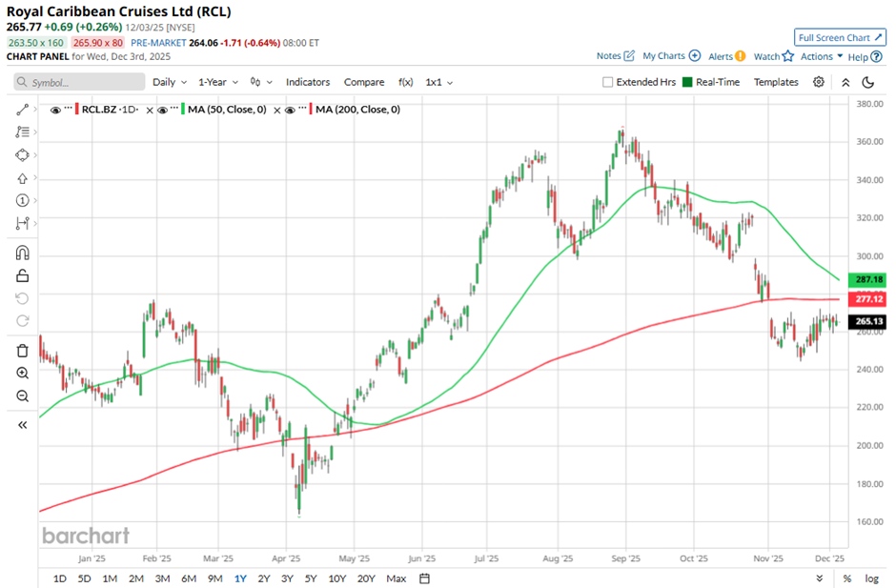Open the date range calendar picker
Image resolution: width=896 pixels, height=588 pixels.
[x=425, y=578]
